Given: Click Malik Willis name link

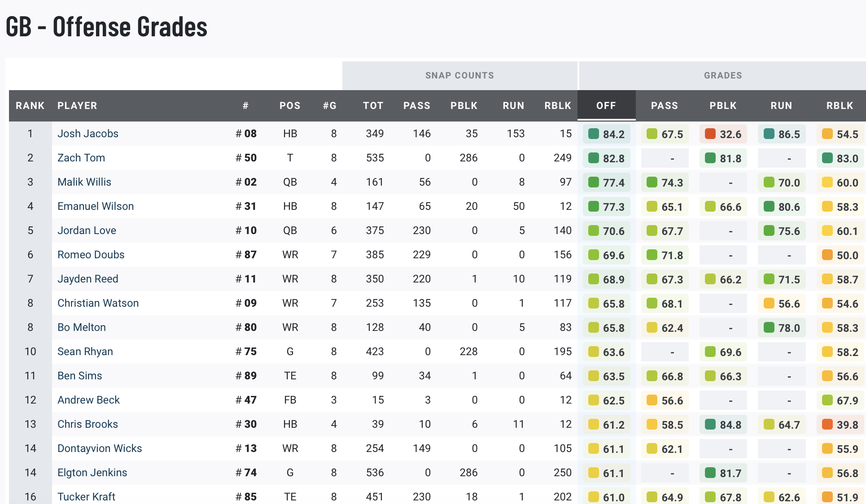Looking at the screenshot, I should 84,182.
